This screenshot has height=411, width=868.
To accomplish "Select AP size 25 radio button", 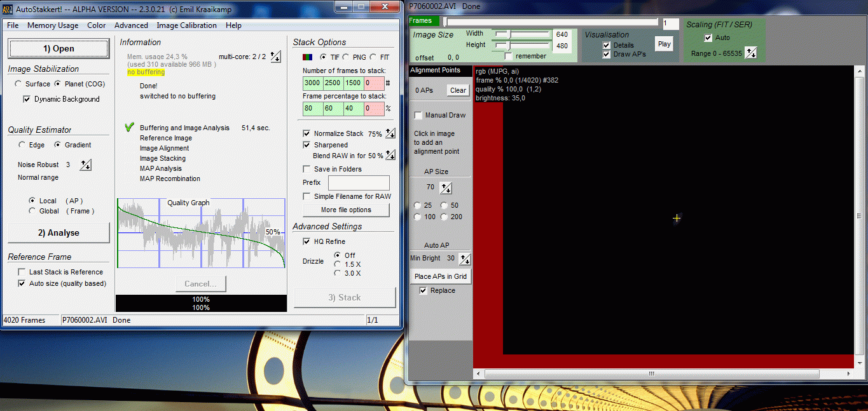I will tap(417, 205).
